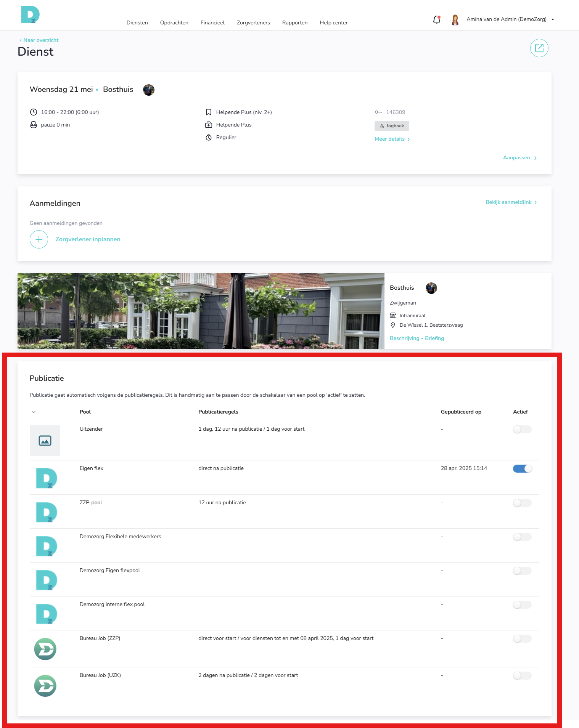The height and width of the screenshot is (728, 579).
Task: Click the ZZP-pool logo
Action: [x=46, y=512]
